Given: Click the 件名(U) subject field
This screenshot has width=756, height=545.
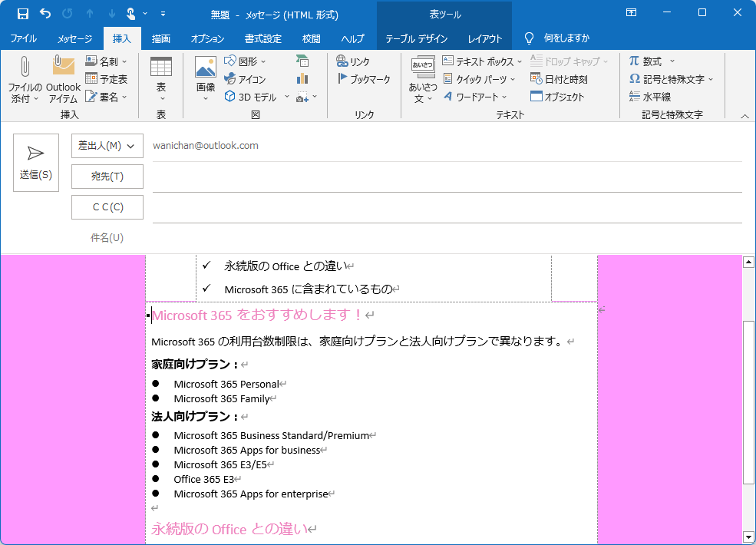Looking at the screenshot, I should coord(384,237).
